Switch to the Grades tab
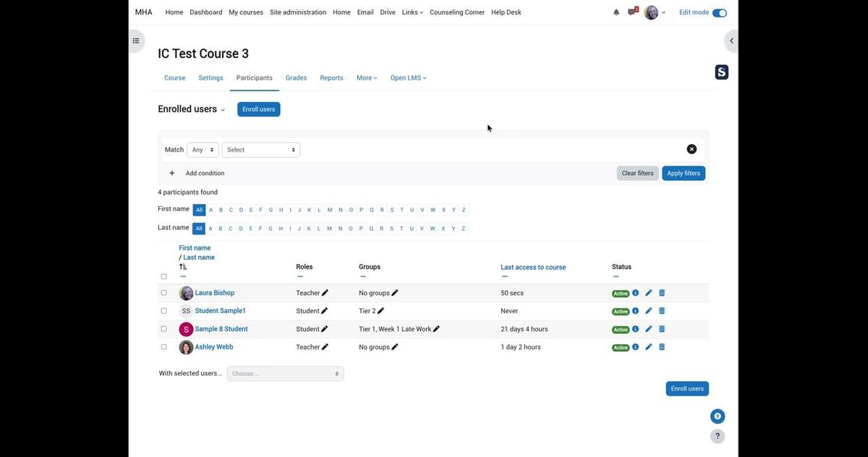This screenshot has height=457, width=868. point(296,78)
